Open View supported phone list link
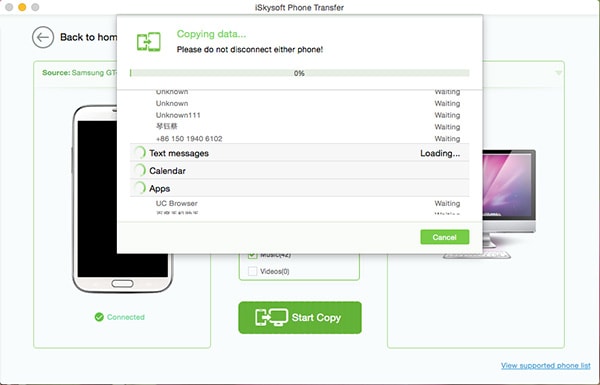 546,365
